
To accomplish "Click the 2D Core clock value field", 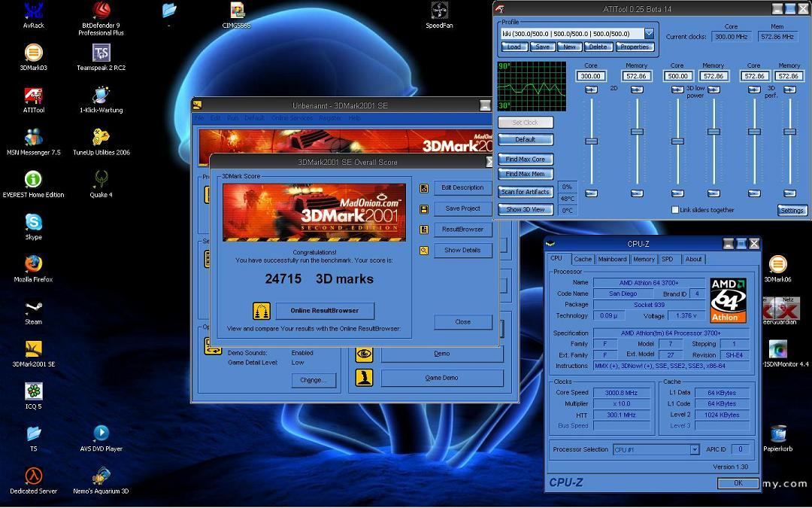I will coord(591,76).
